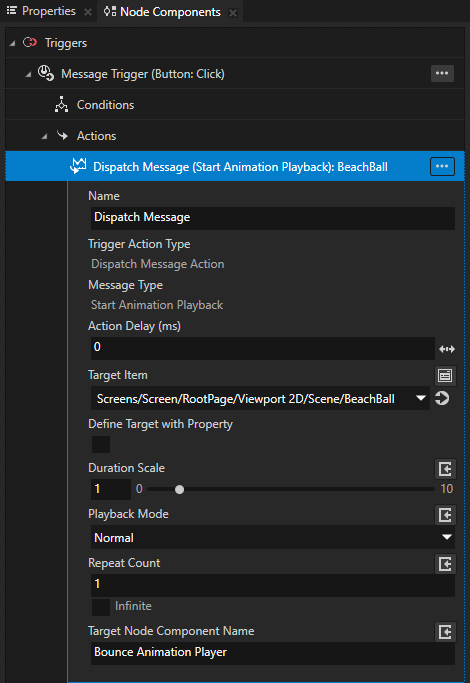Collapse the Triggers section
This screenshot has height=683, width=470.
coord(13,43)
